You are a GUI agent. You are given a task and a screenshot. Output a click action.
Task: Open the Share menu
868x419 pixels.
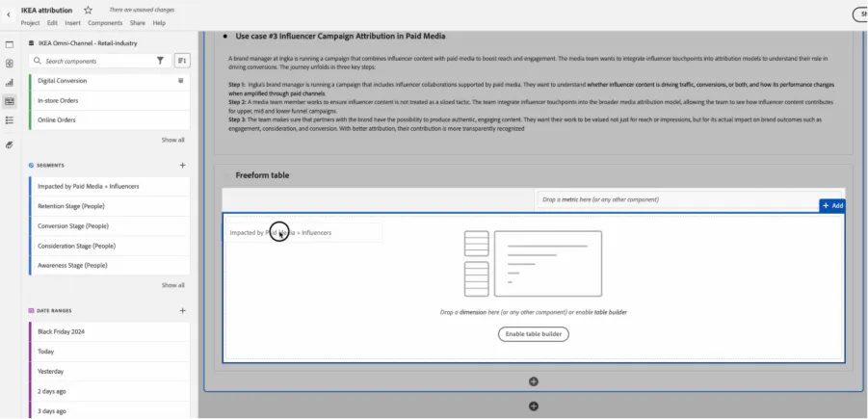[x=138, y=23]
